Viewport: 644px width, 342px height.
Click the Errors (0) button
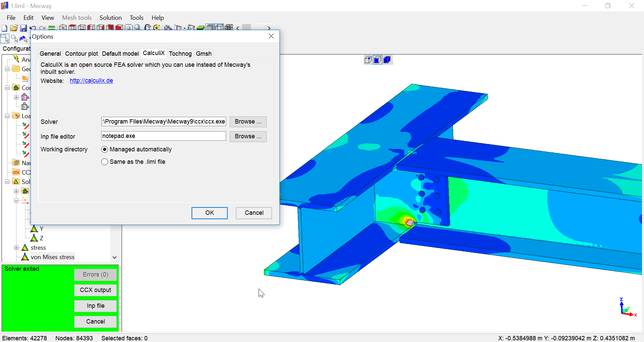[95, 275]
